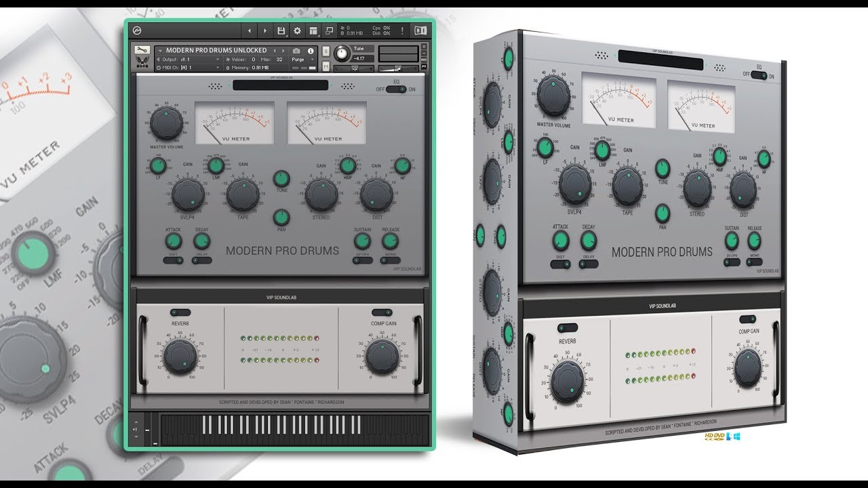Show instrument info with the i icon
The width and height of the screenshot is (868, 488).
coord(311,51)
